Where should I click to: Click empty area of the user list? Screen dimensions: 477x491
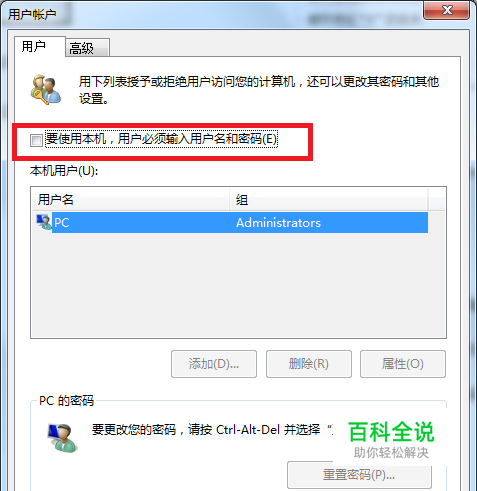point(238,285)
